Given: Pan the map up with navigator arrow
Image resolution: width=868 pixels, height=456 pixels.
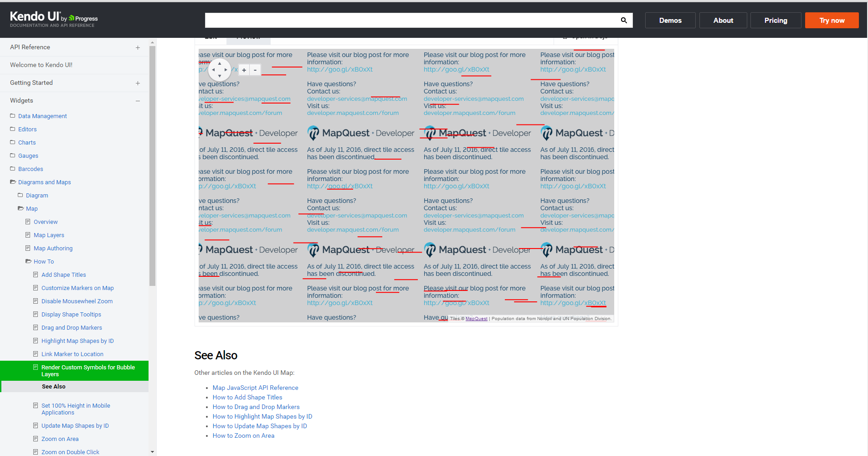Looking at the screenshot, I should tap(220, 64).
